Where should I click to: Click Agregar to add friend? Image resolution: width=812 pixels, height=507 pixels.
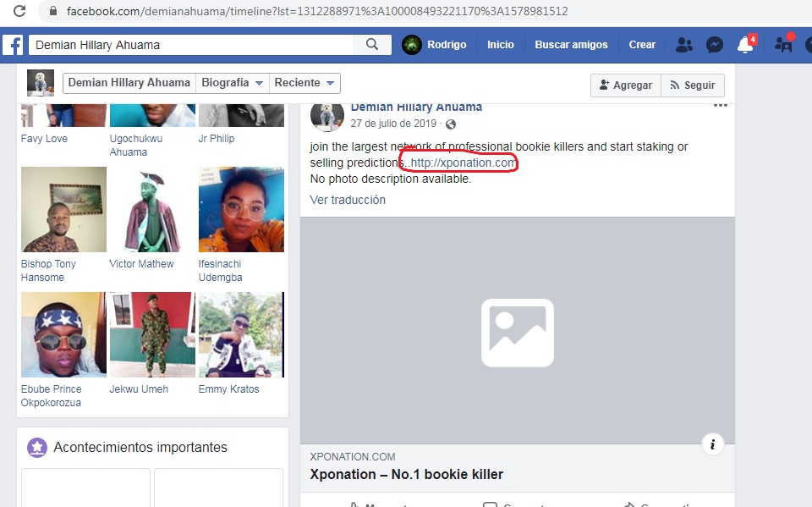(x=626, y=85)
